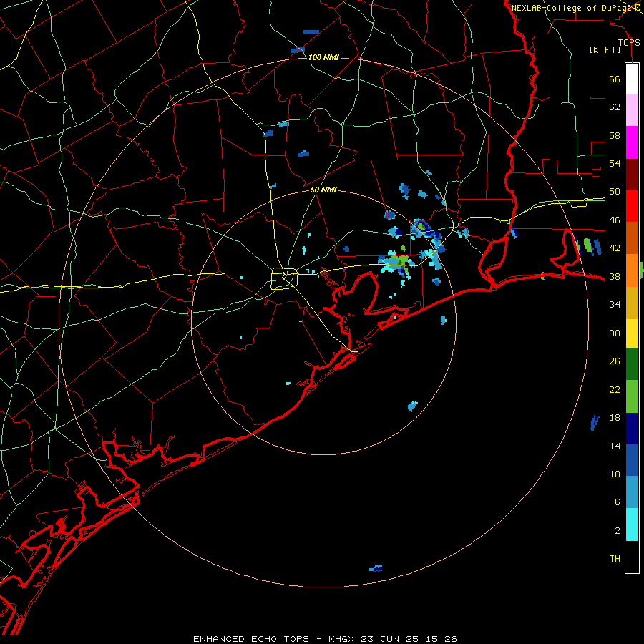Click the '6' legend value

618,502
